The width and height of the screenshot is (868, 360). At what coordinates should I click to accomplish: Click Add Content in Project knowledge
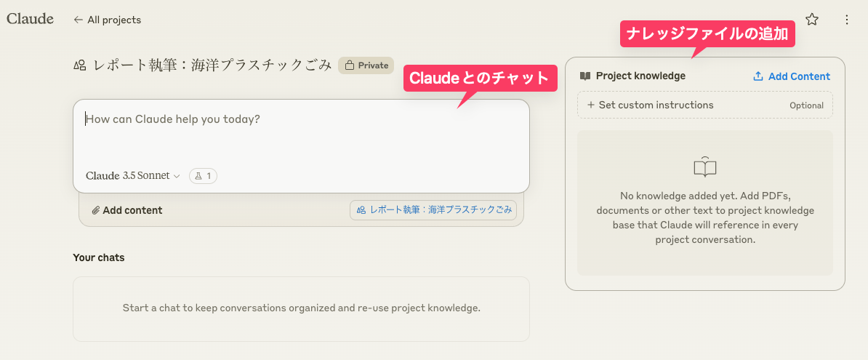click(799, 76)
